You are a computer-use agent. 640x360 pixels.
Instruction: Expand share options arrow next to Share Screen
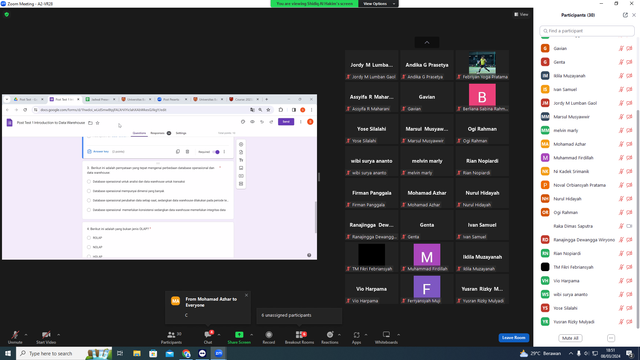click(251, 335)
